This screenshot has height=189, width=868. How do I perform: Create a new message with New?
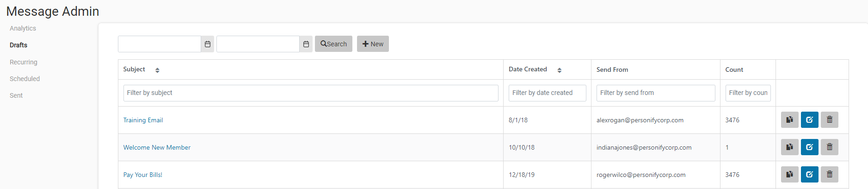coord(373,44)
